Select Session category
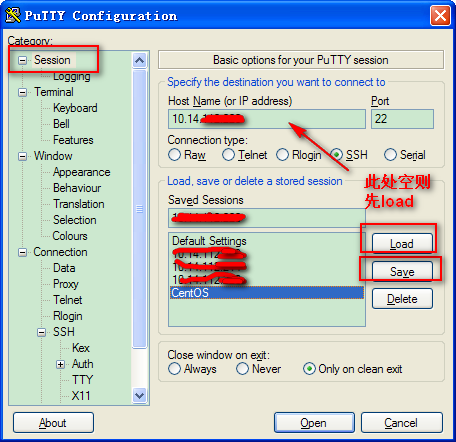The height and width of the screenshot is (442, 456). (x=52, y=60)
